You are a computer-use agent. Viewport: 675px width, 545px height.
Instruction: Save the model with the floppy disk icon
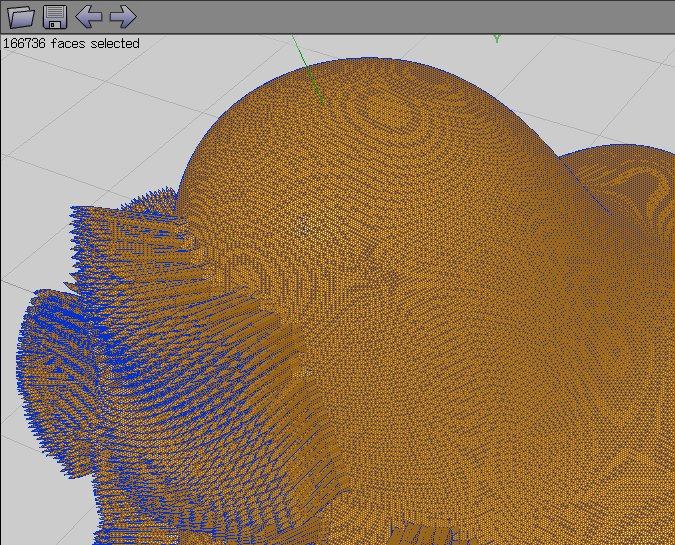coord(55,17)
